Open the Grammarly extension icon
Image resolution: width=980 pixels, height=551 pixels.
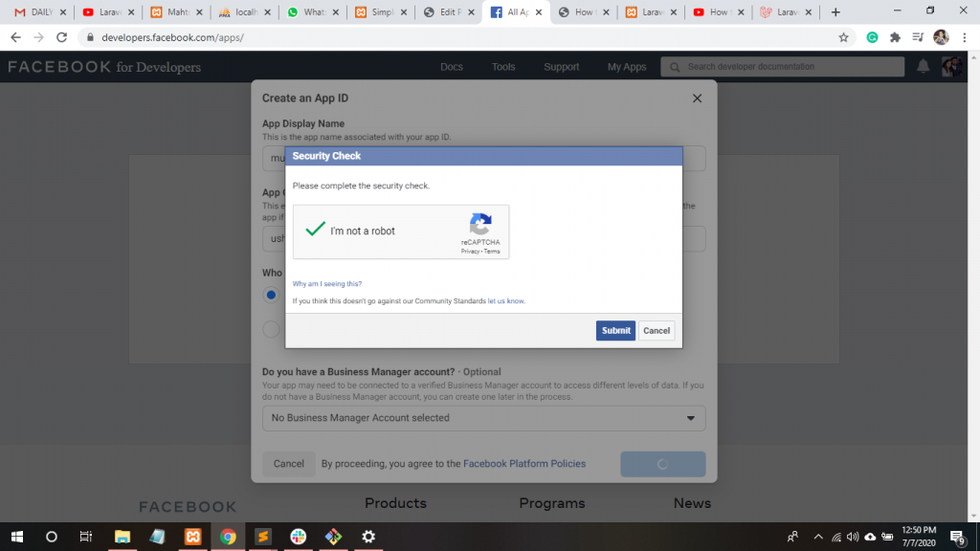[872, 37]
